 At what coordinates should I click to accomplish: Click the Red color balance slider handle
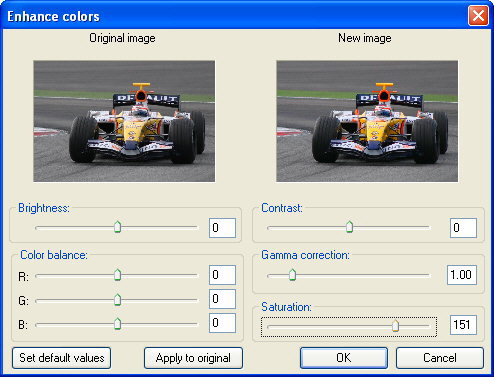(x=117, y=275)
